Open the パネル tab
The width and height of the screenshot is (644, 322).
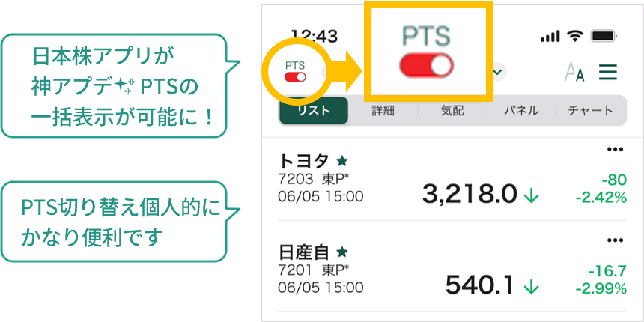point(521,111)
